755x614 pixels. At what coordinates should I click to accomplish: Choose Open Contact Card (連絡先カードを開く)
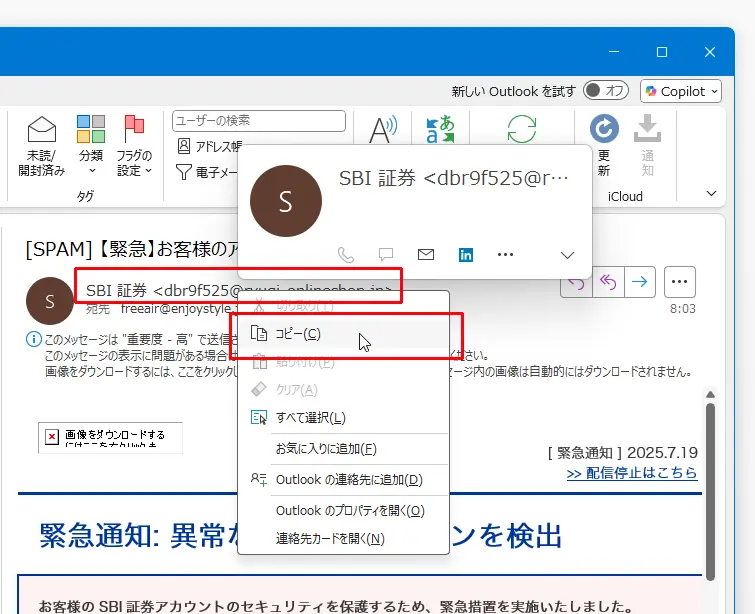pos(343,538)
